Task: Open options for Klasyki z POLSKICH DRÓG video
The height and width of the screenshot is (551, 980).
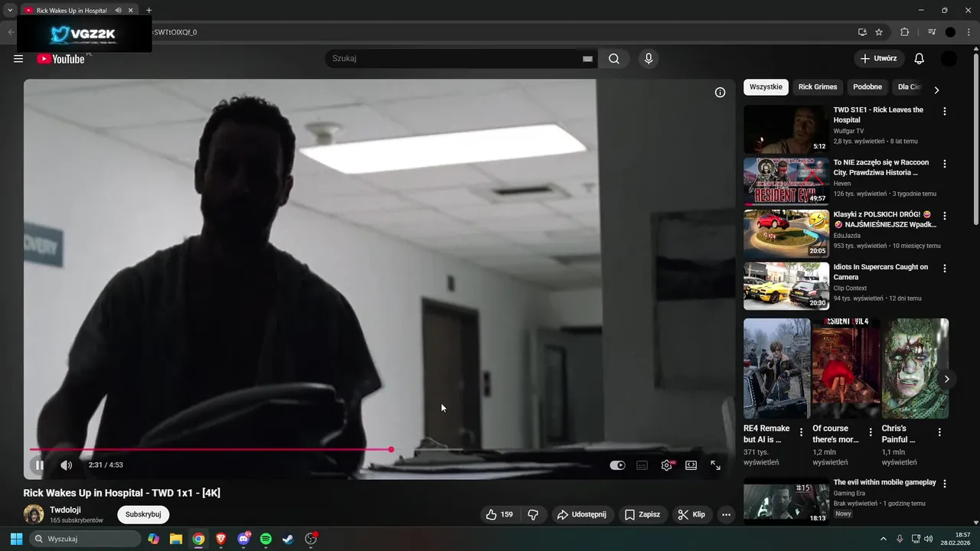Action: (945, 216)
